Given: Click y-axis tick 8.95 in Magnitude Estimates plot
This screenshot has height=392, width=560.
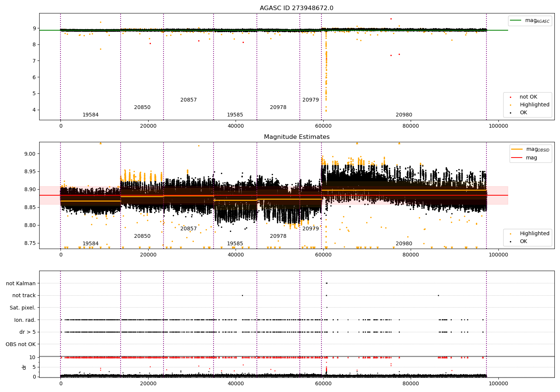Looking at the screenshot, I should tap(29, 172).
